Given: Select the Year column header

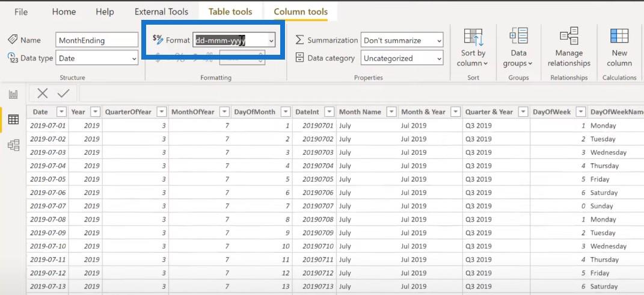Looking at the screenshot, I should tap(78, 112).
